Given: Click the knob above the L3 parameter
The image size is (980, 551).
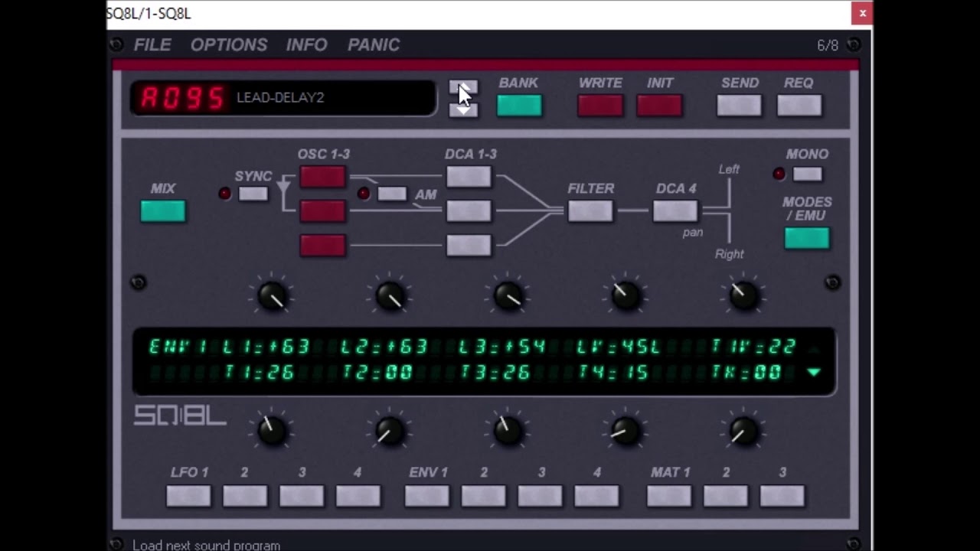Looking at the screenshot, I should point(508,296).
